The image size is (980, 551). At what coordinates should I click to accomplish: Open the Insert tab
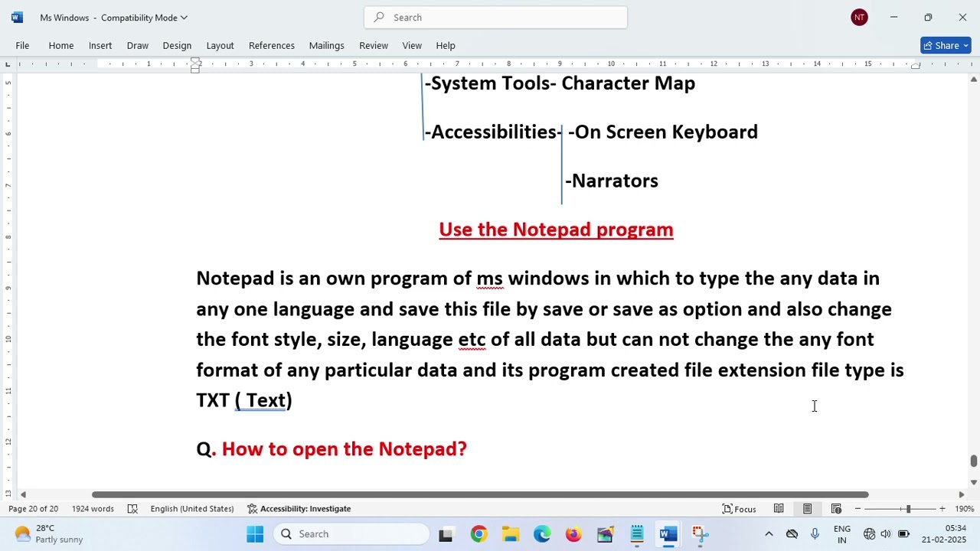coord(100,45)
